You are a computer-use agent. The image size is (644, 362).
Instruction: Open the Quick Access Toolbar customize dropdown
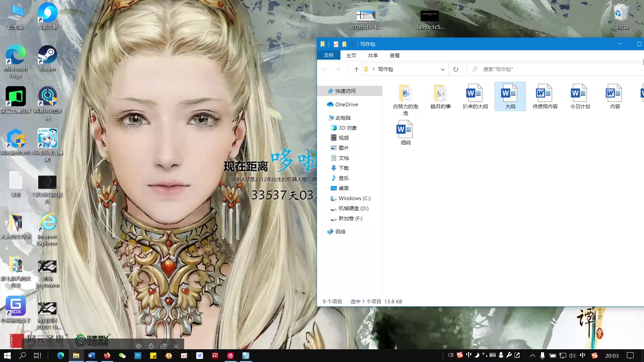point(352,44)
